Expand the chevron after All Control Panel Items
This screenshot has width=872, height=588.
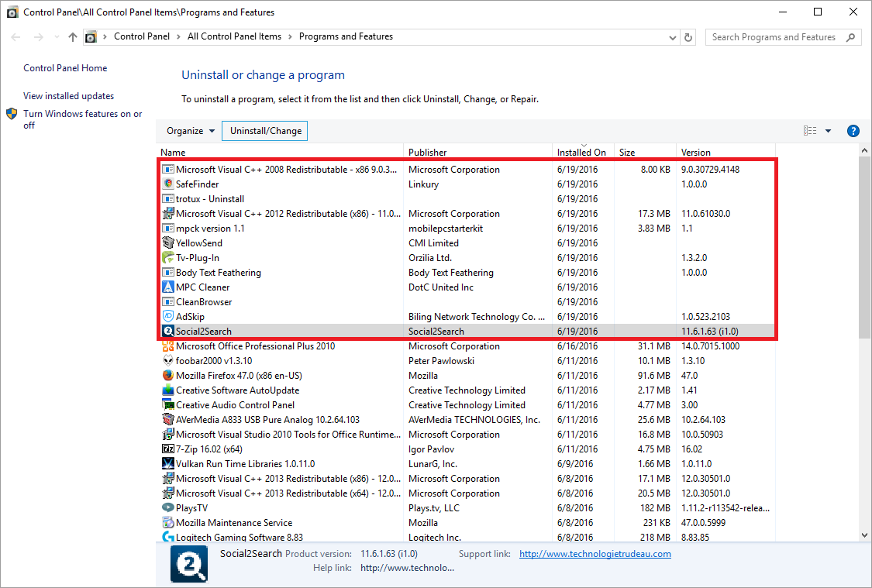point(291,36)
